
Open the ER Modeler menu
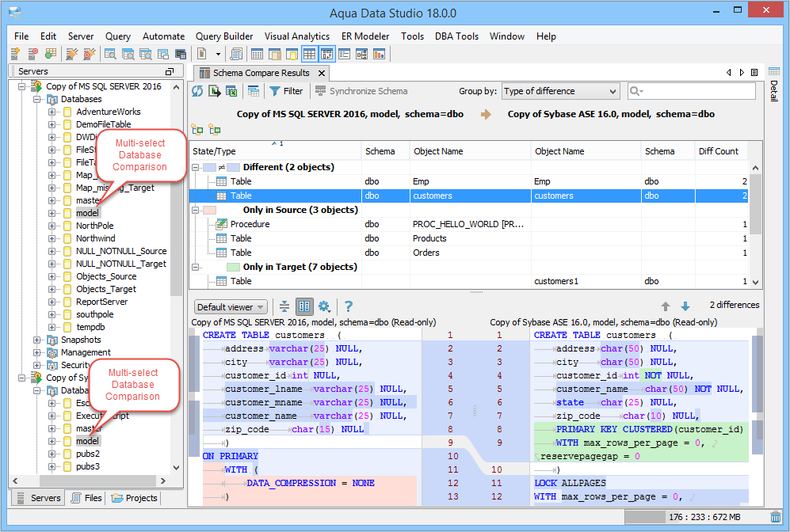point(364,36)
